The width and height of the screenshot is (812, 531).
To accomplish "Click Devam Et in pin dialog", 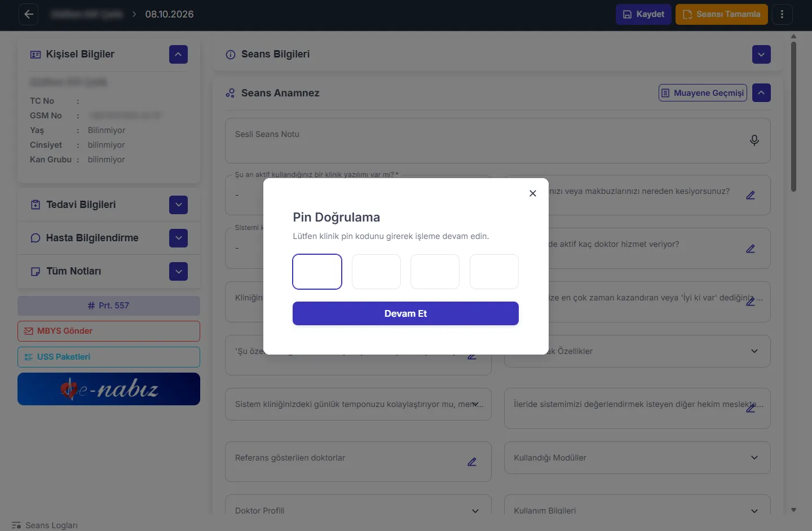I will pyautogui.click(x=405, y=313).
